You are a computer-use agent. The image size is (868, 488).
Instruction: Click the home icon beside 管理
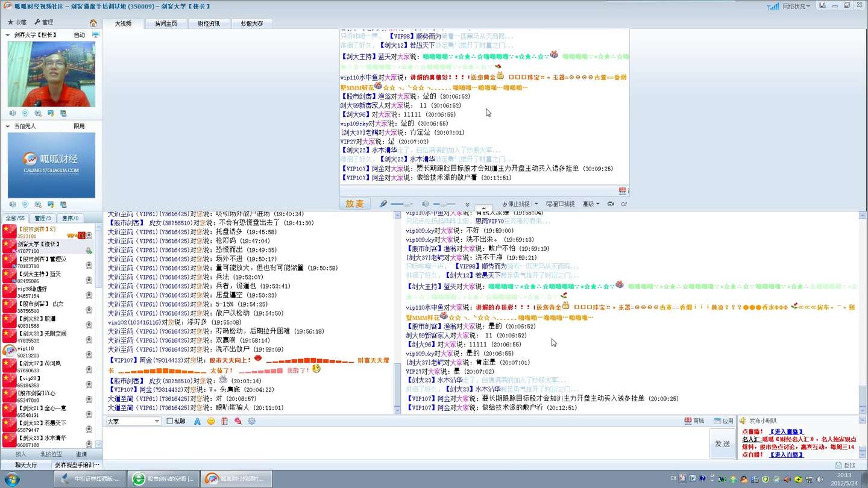[x=93, y=23]
